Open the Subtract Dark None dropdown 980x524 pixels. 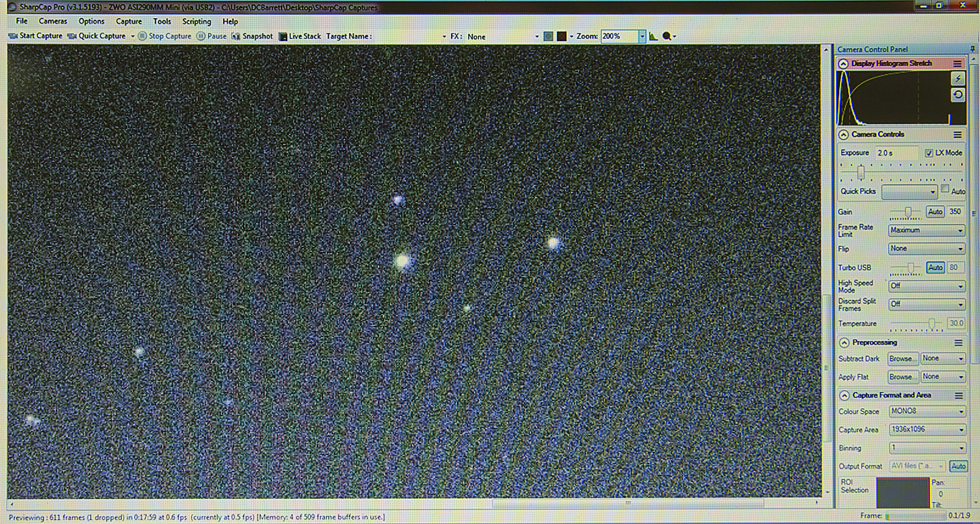point(943,359)
